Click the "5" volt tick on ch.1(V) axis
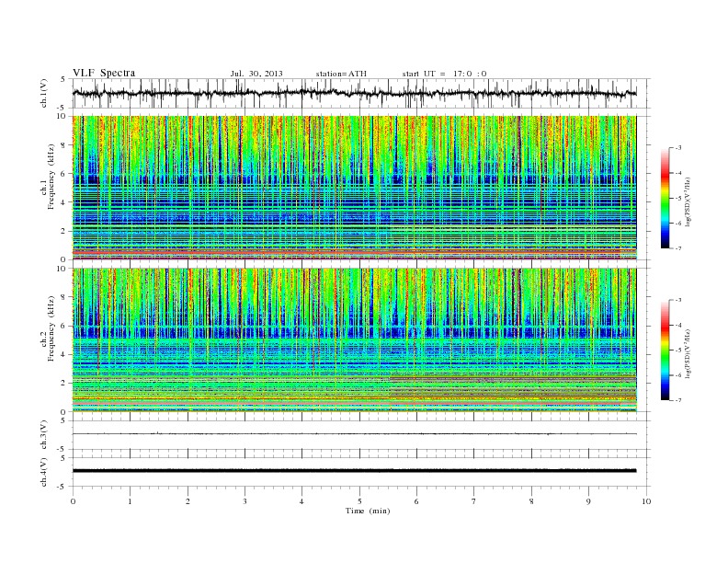This screenshot has width=728, height=563. [63, 79]
